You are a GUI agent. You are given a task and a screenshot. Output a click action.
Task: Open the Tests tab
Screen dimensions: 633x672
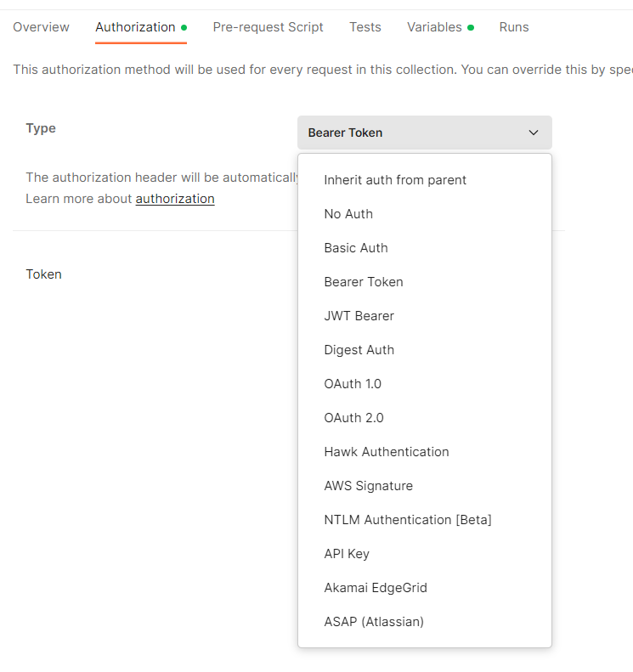[365, 27]
